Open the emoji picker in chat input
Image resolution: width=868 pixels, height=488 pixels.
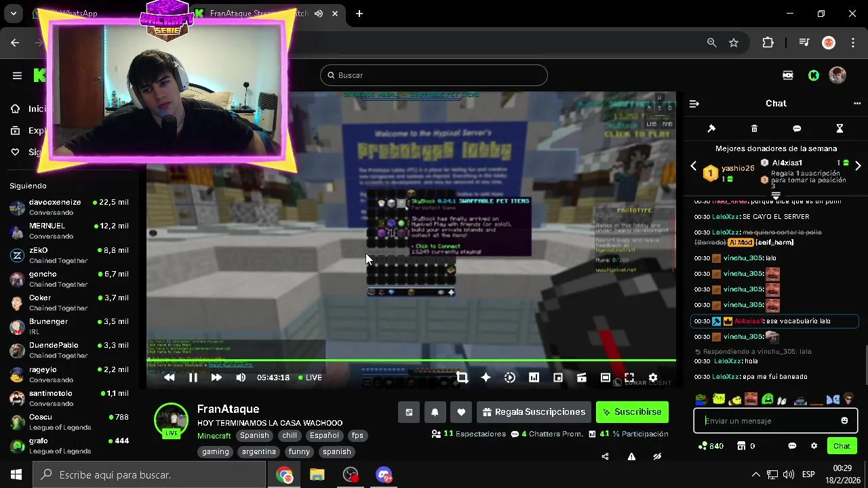[844, 421]
